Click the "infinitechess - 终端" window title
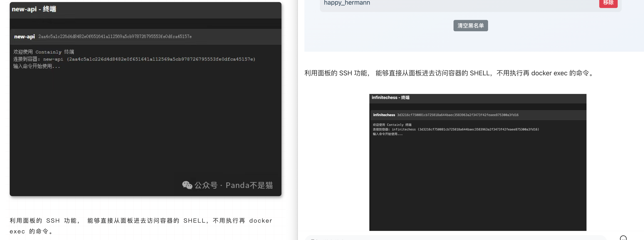Viewport: 644px width, 240px height. tap(390, 97)
